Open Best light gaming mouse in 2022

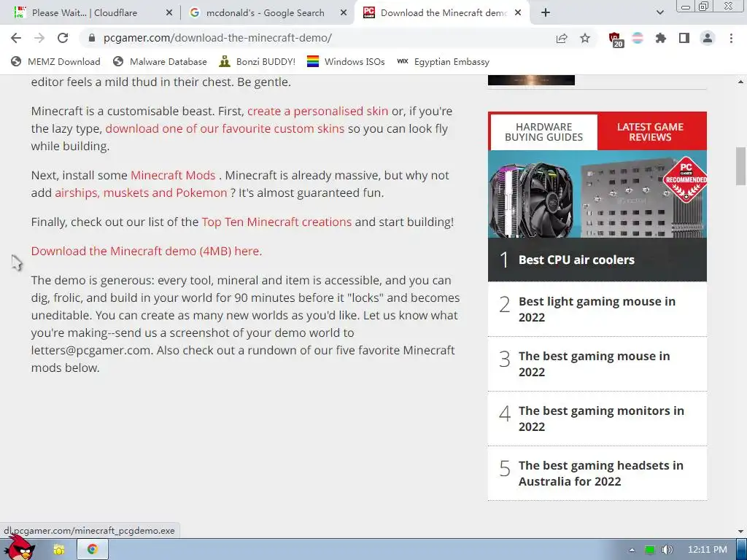[597, 309]
